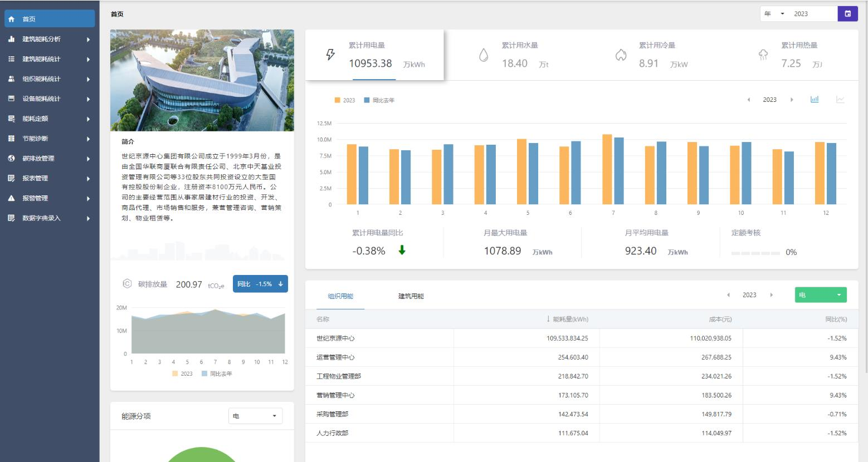Click the 定额考核 progress bar
Screen dimensions: 868x462
click(x=755, y=253)
